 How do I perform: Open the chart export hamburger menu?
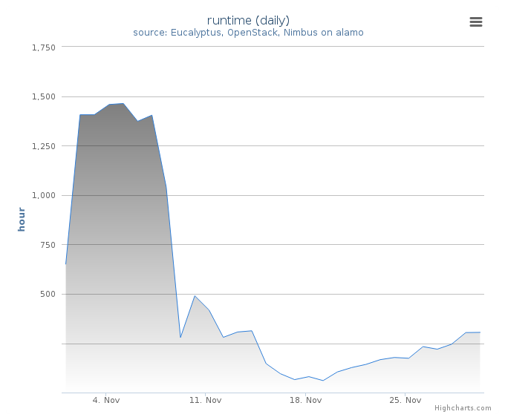[x=476, y=22]
